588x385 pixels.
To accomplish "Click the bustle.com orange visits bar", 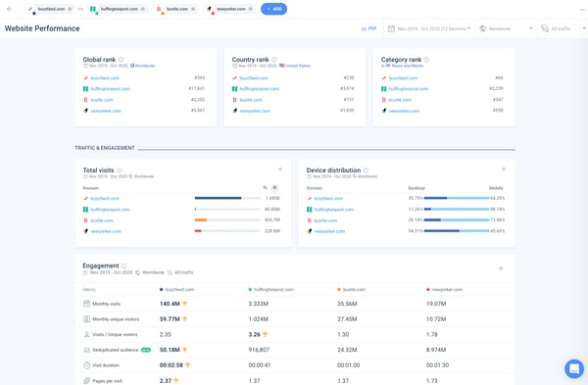I will (201, 220).
